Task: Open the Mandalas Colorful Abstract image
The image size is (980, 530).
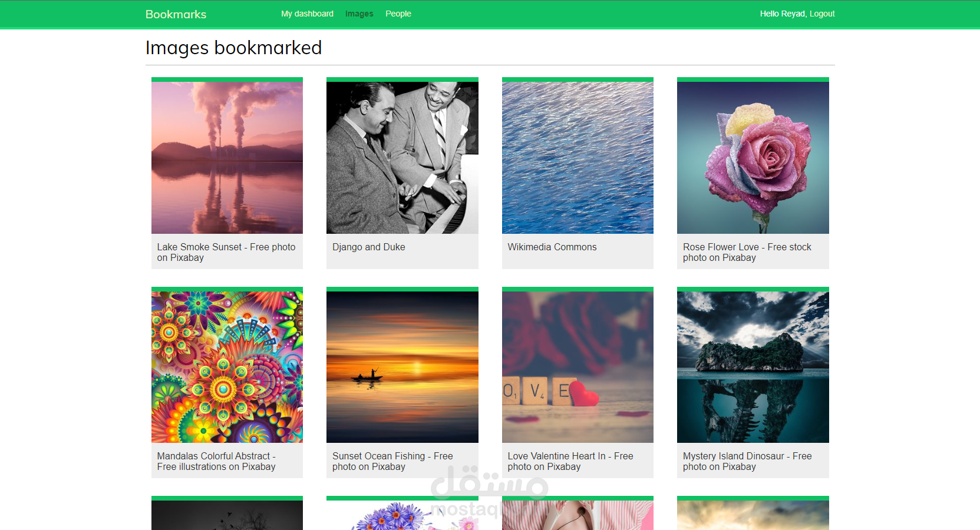Action: [227, 367]
